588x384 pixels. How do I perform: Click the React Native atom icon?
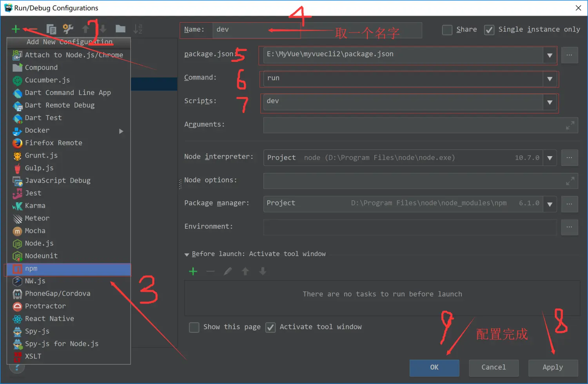(17, 319)
